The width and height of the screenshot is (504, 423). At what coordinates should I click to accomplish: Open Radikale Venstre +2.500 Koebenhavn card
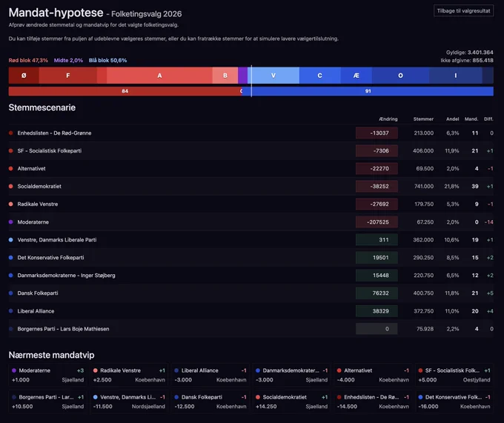click(x=129, y=375)
